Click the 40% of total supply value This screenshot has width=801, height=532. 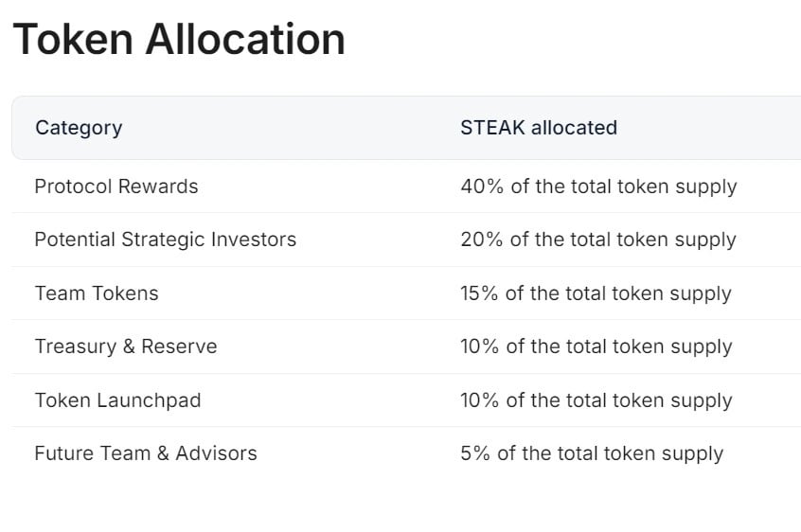click(x=598, y=186)
